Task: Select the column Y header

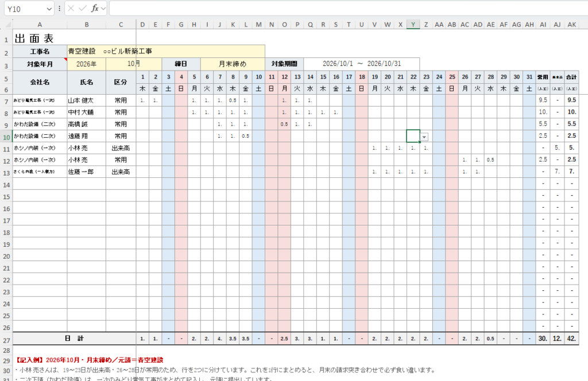Action: coord(413,25)
